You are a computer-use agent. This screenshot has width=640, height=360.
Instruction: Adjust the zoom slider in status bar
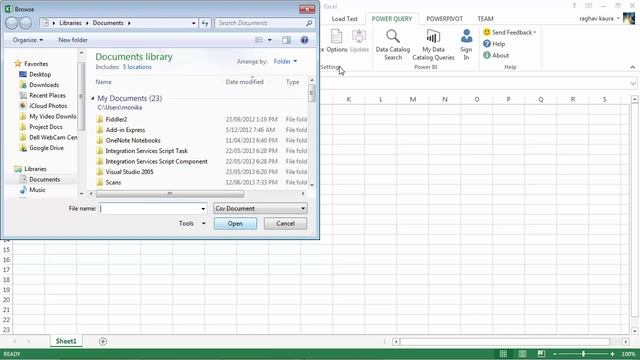[583, 354]
